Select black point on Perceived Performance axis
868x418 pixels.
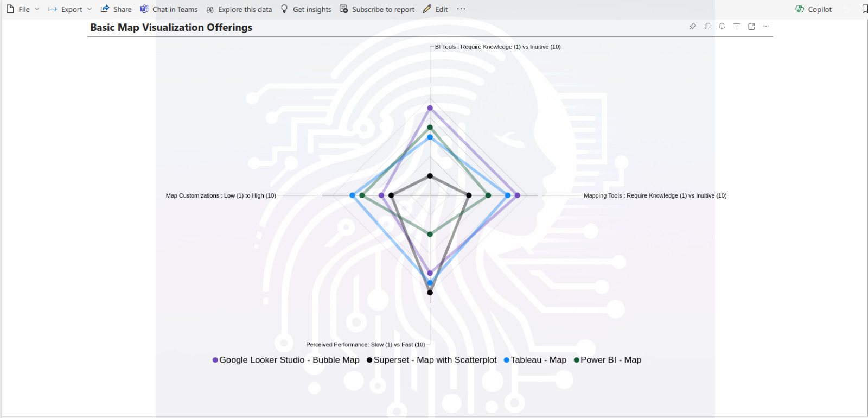pyautogui.click(x=430, y=293)
